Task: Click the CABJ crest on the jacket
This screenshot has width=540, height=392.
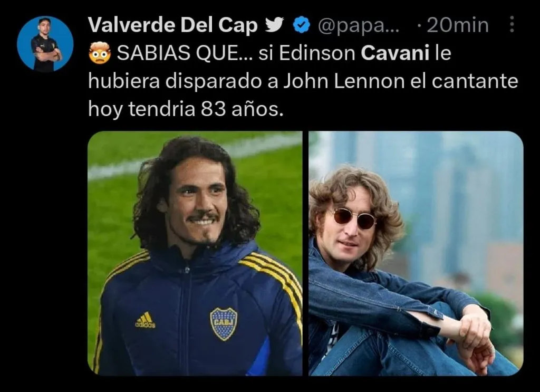Action: tap(224, 324)
